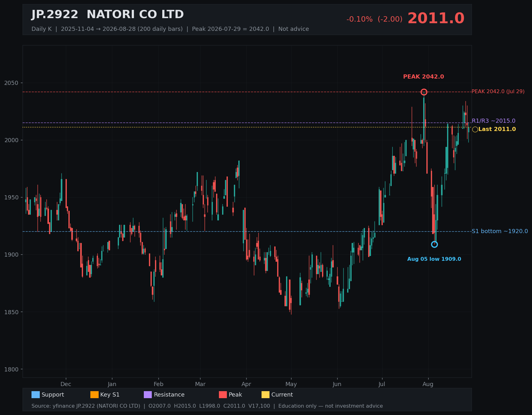Click the 'Source: yfinance JP.2922' footer text
Screen dimensions: 532x415
86,406
